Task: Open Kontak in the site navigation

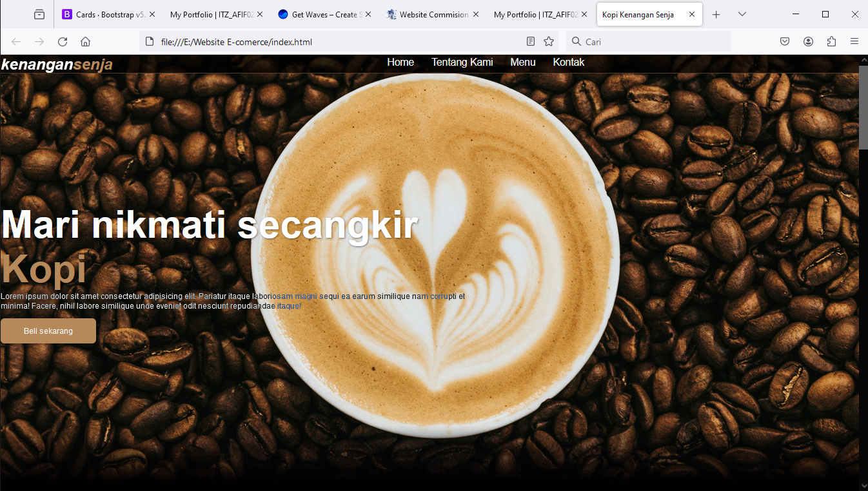Action: tap(568, 62)
